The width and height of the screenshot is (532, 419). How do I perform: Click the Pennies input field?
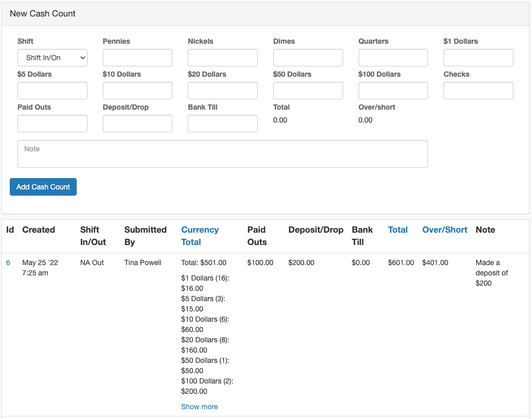pos(137,58)
